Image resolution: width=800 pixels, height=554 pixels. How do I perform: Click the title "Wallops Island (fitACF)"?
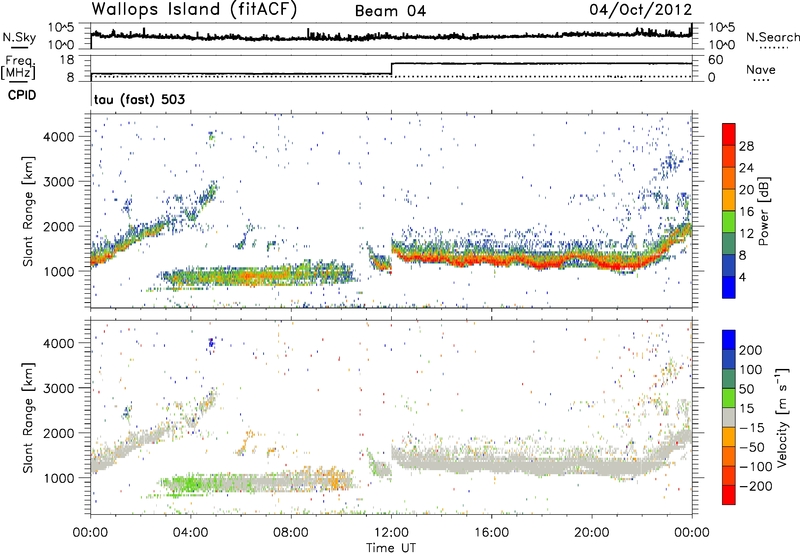pos(194,10)
